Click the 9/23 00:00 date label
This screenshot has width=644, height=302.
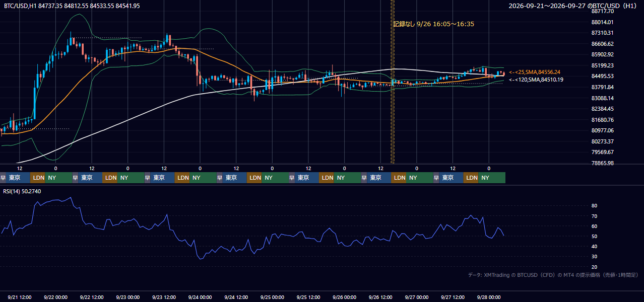coord(128,297)
